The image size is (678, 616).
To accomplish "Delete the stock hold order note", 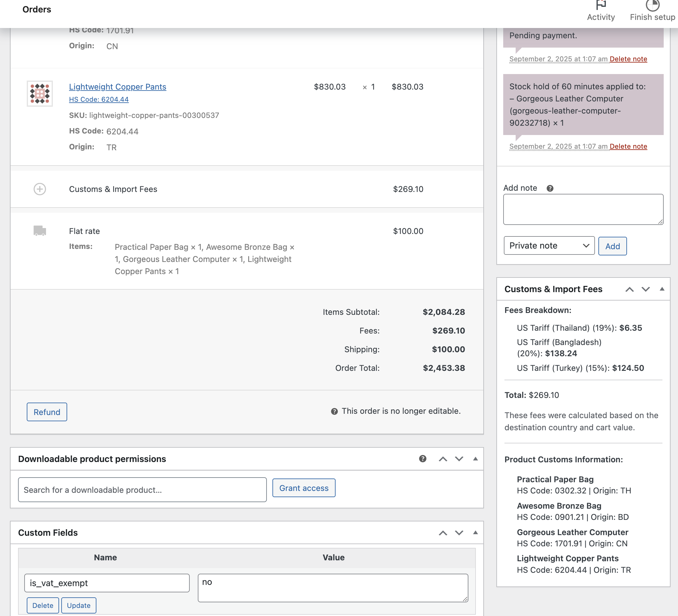I will [x=628, y=146].
